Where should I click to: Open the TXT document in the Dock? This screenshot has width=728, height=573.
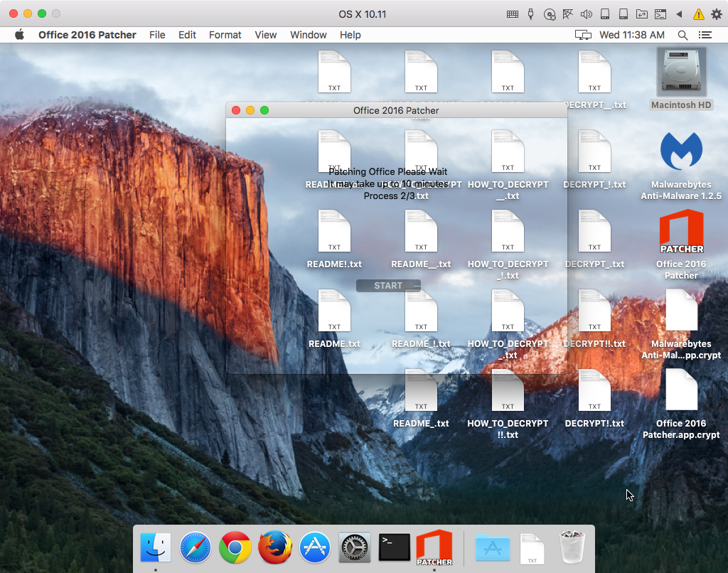[x=532, y=549]
